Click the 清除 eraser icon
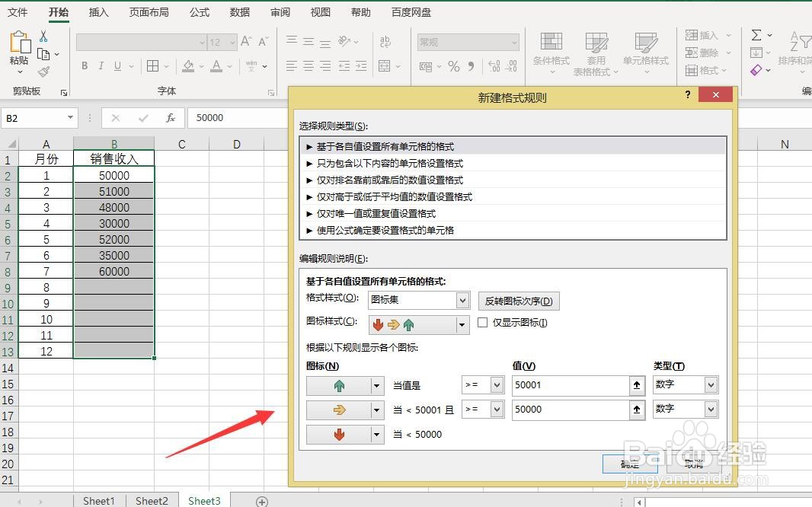The image size is (812, 507). tap(756, 69)
